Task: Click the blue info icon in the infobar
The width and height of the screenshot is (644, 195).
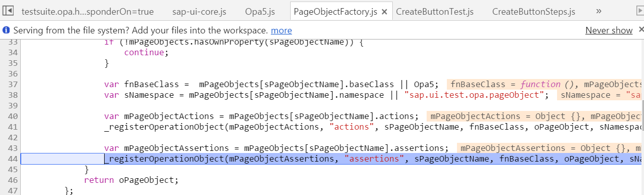Action: [7, 30]
